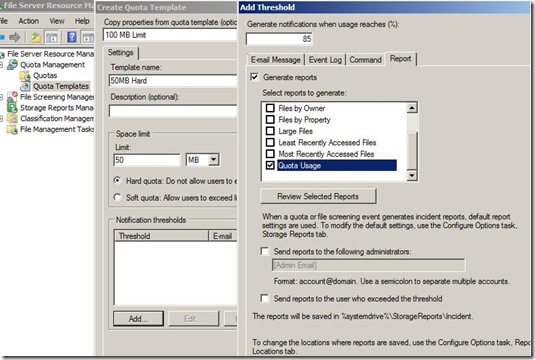The height and width of the screenshot is (360, 535).
Task: Open the MB unit dropdown
Action: pyautogui.click(x=214, y=159)
